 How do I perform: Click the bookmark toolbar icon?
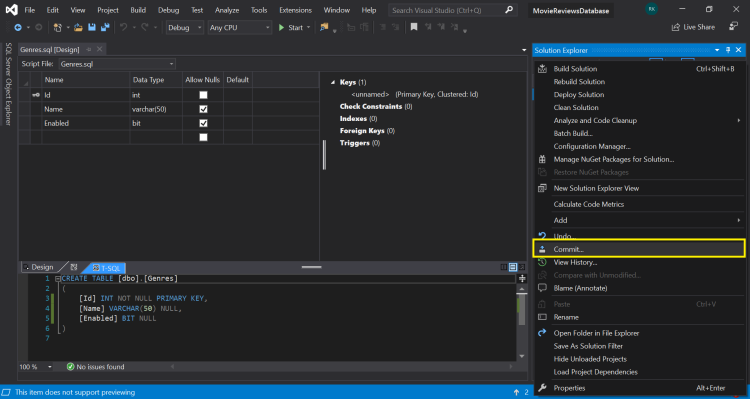click(414, 27)
